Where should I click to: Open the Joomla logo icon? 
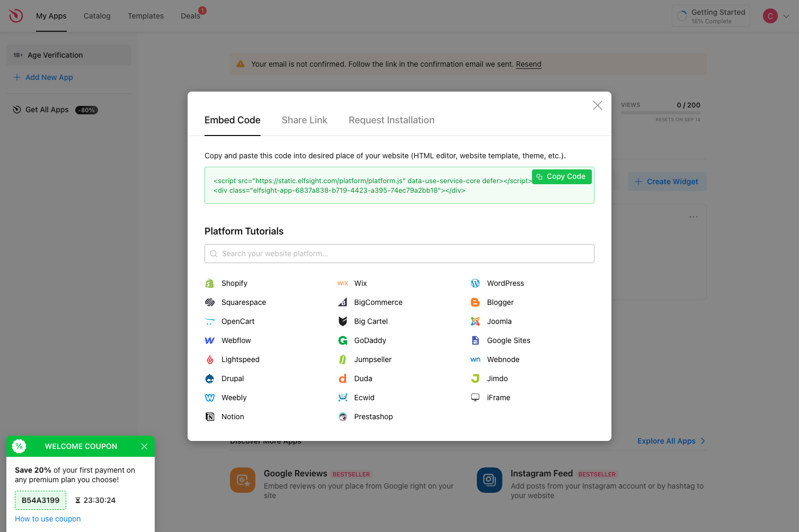tap(475, 321)
